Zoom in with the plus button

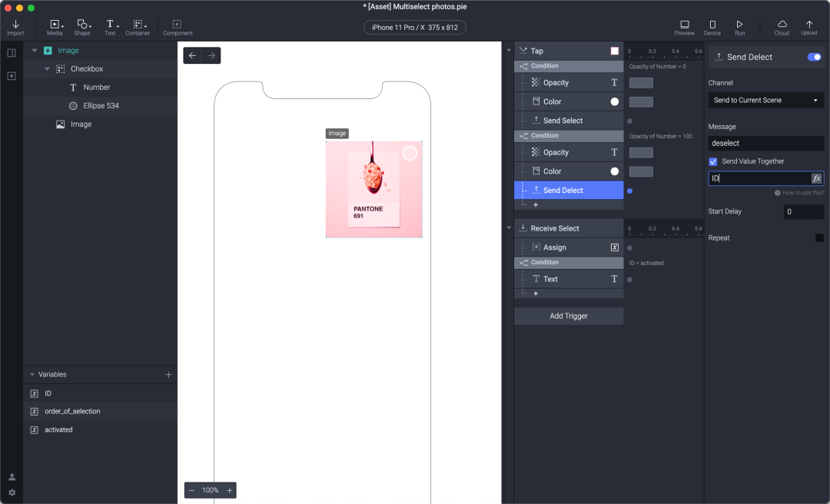click(x=230, y=490)
